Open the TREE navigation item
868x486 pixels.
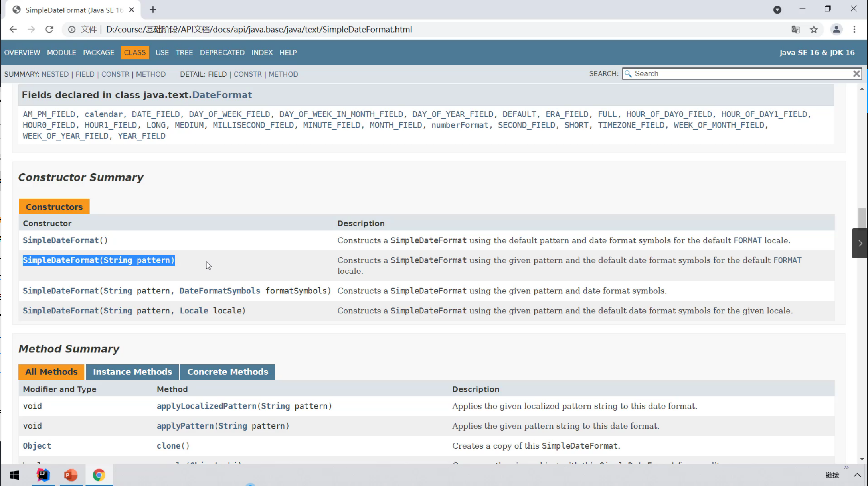tap(184, 53)
